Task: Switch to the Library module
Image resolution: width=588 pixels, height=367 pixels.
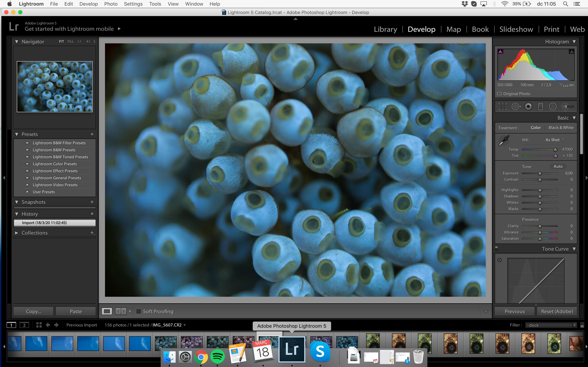Action: pos(385,29)
